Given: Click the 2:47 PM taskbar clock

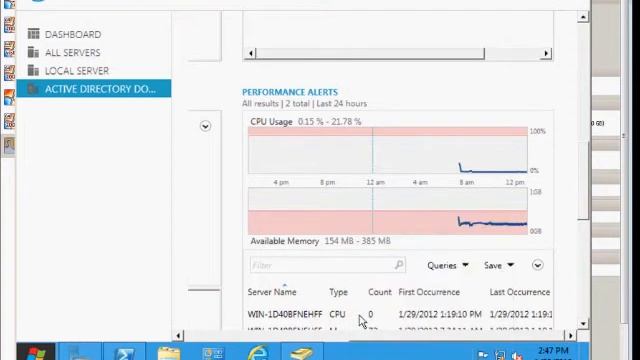Looking at the screenshot, I should click(553, 351).
